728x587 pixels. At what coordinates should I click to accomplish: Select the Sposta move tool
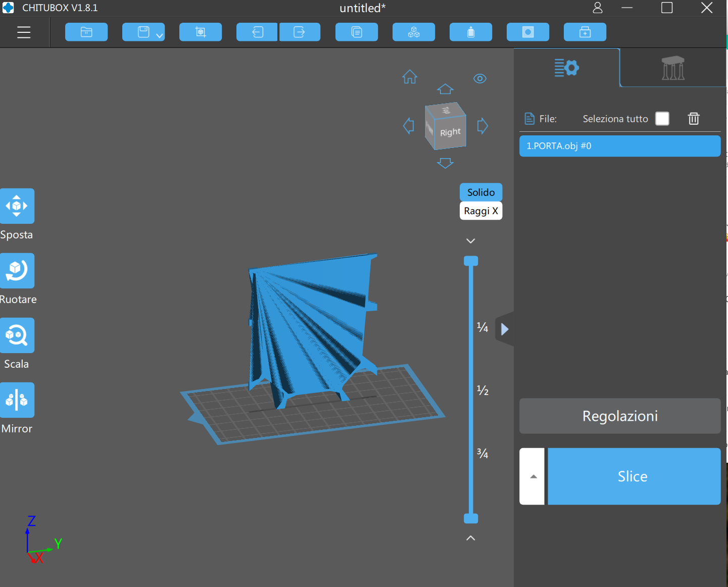17,206
